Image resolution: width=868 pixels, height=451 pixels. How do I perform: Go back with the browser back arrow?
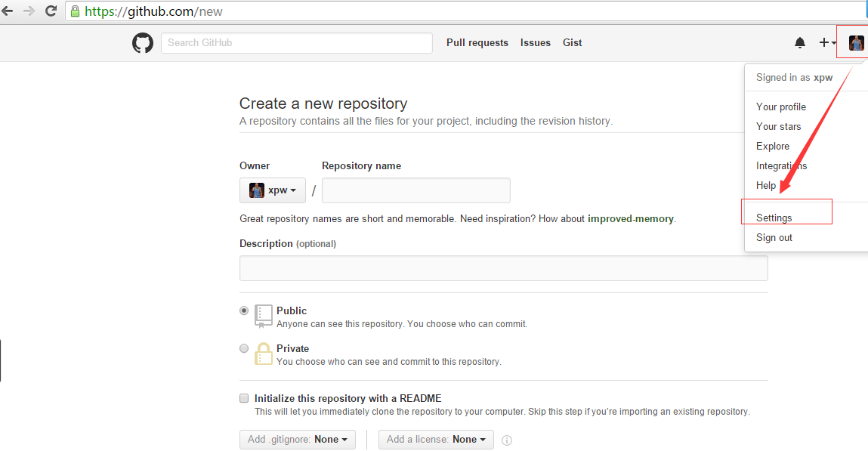pyautogui.click(x=8, y=11)
